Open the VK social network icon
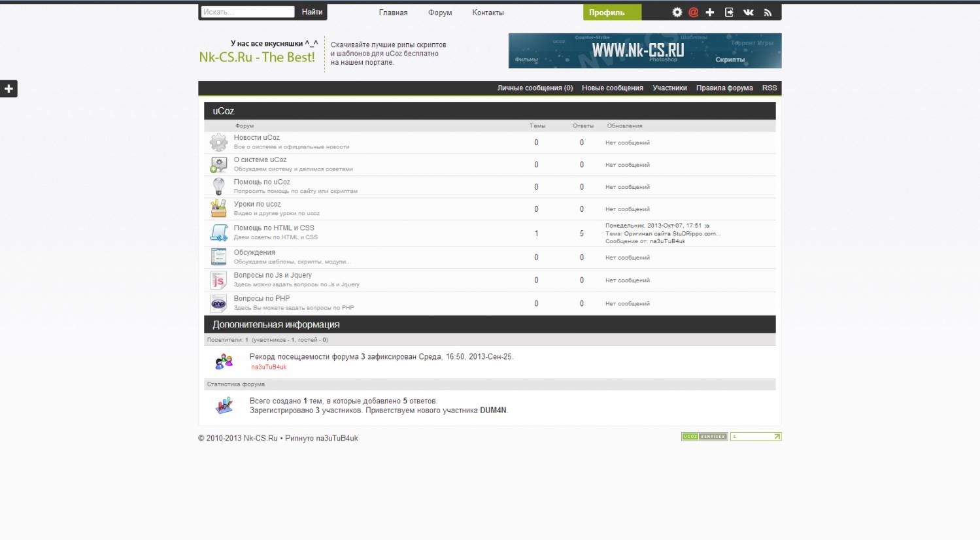Image resolution: width=980 pixels, height=540 pixels. click(749, 12)
